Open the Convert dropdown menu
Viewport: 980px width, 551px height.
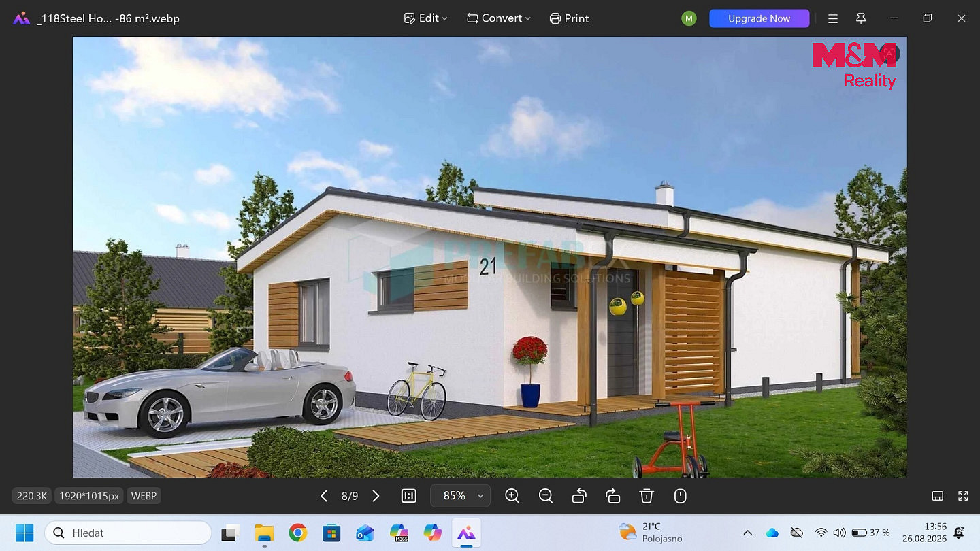tap(498, 18)
